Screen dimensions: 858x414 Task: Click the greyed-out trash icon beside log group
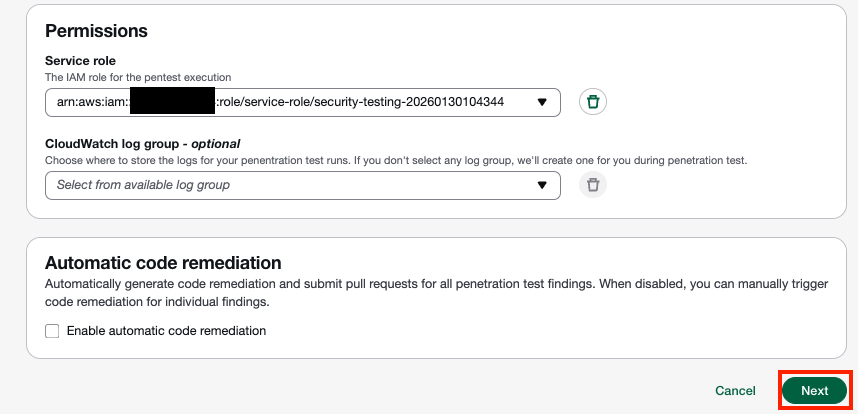click(x=593, y=185)
